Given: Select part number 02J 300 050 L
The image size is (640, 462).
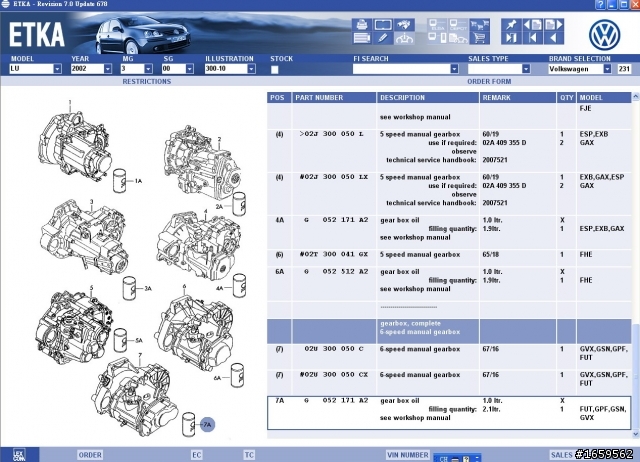Looking at the screenshot, I should point(331,134).
